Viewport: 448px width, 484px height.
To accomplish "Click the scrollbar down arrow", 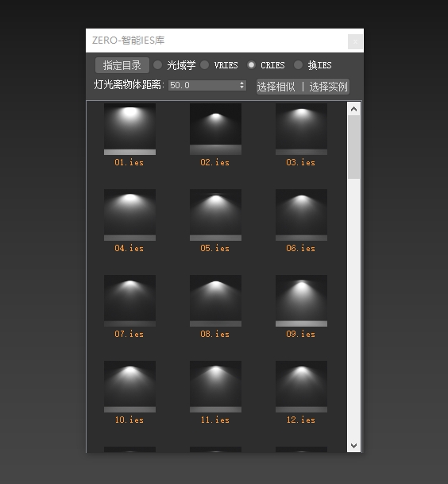I will pos(354,445).
